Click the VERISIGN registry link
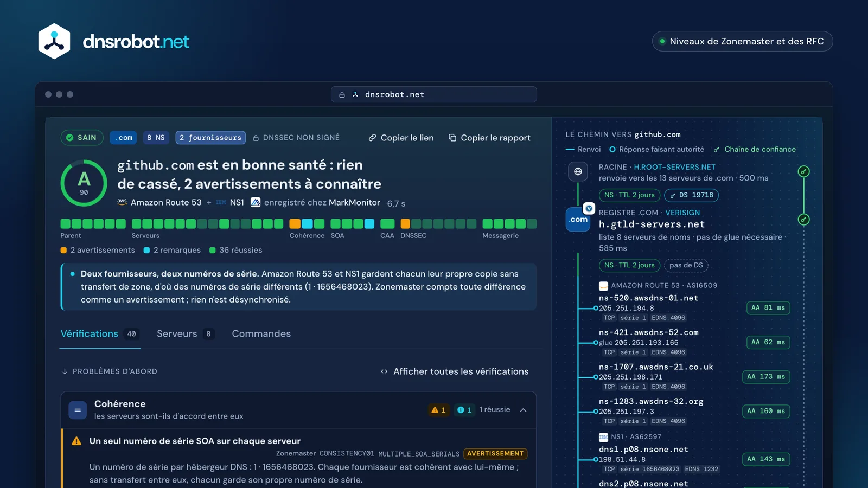Viewport: 868px width, 488px height. click(x=682, y=213)
